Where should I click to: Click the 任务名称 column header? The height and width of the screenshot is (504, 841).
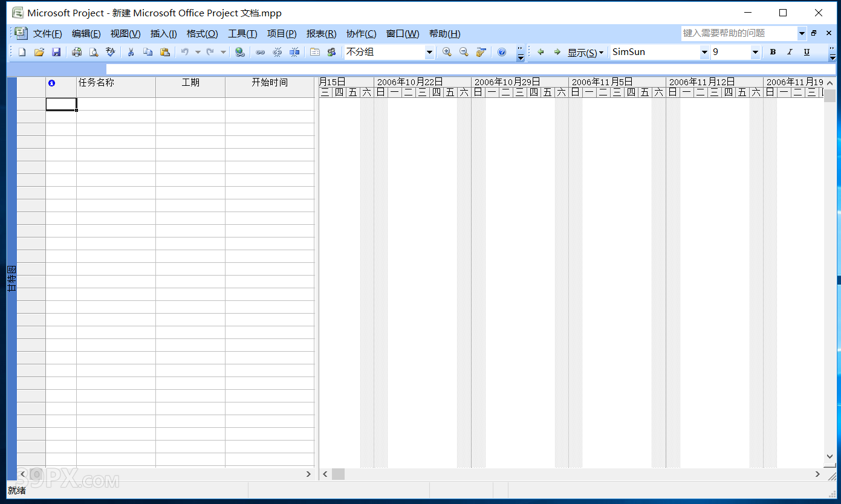(116, 87)
